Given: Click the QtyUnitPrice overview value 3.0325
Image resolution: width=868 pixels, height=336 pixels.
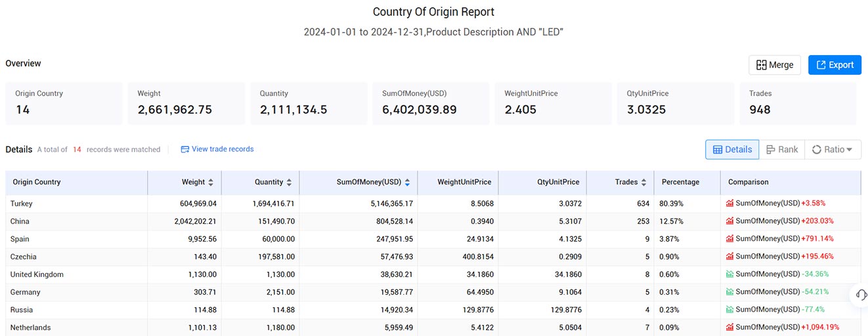Looking at the screenshot, I should tap(647, 110).
